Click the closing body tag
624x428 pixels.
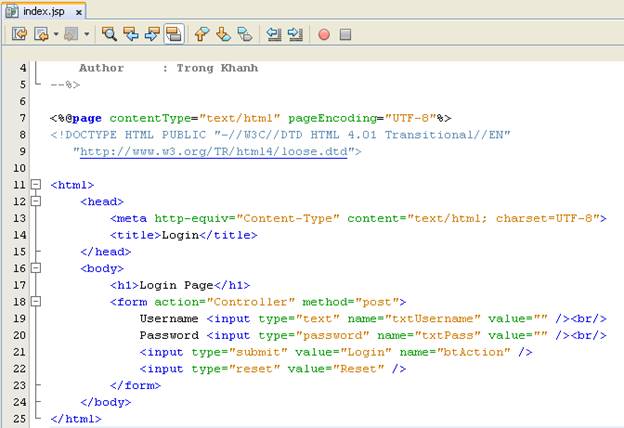[x=105, y=403]
